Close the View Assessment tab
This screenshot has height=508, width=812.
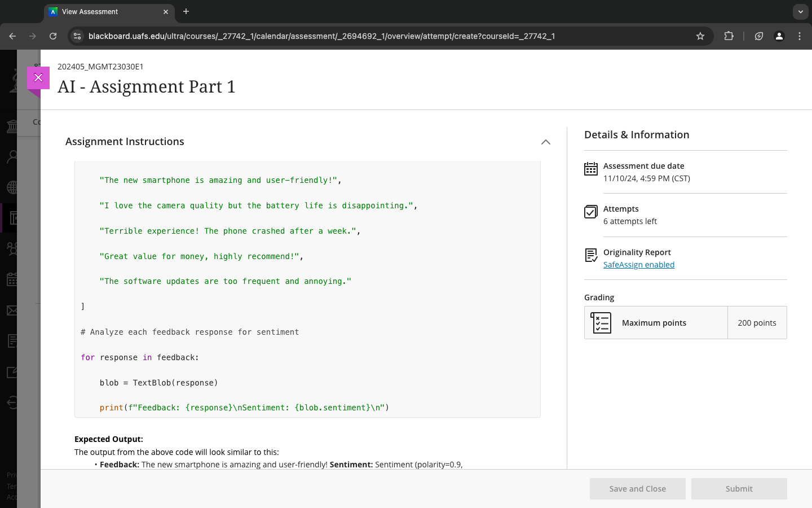[x=166, y=12]
